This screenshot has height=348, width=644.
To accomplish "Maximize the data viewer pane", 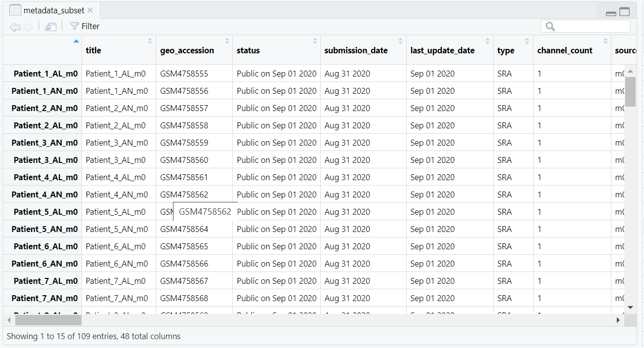I will pos(625,12).
